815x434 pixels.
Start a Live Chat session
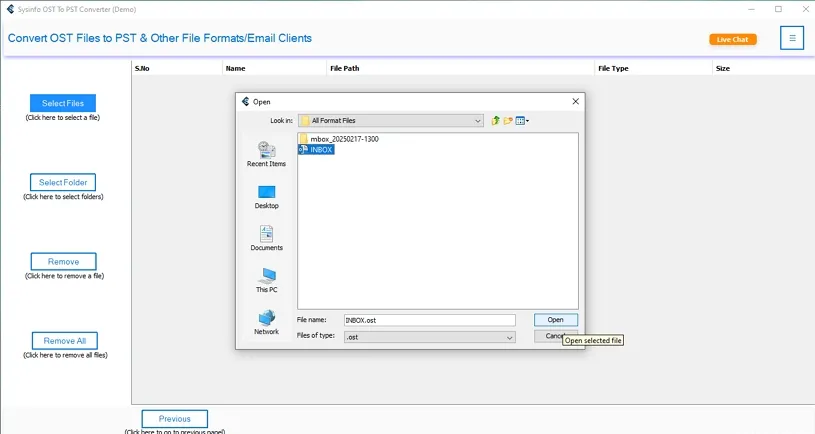click(732, 40)
